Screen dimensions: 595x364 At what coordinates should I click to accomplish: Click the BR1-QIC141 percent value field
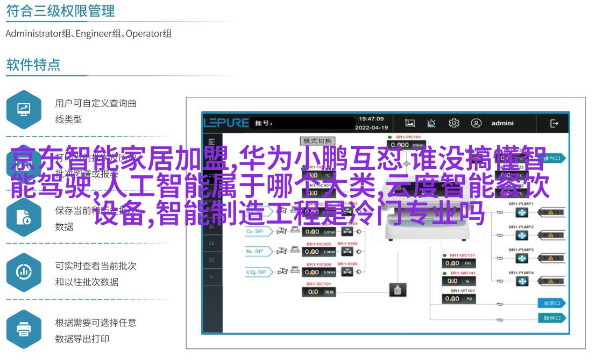(x=459, y=281)
